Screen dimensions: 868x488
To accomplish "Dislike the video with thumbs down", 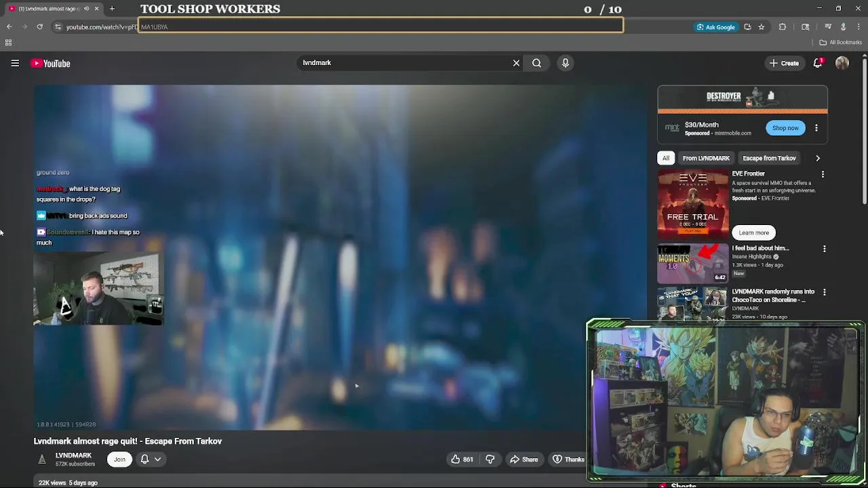I will click(x=490, y=460).
